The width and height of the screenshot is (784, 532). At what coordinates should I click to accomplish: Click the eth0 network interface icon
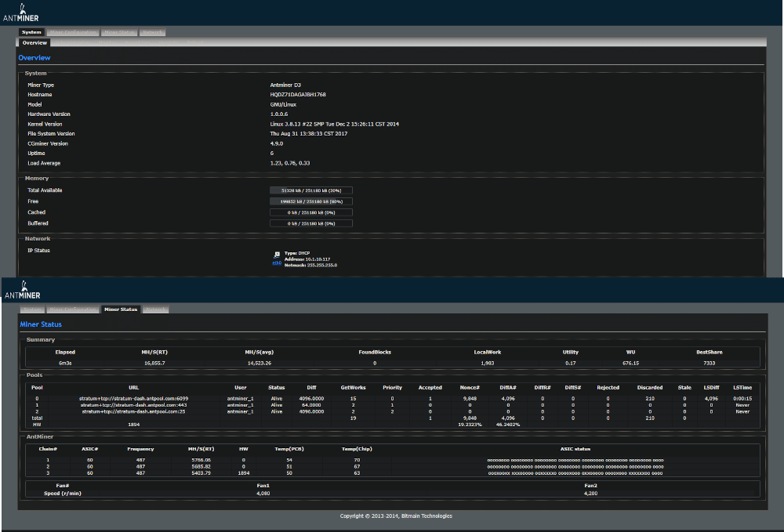(x=277, y=255)
